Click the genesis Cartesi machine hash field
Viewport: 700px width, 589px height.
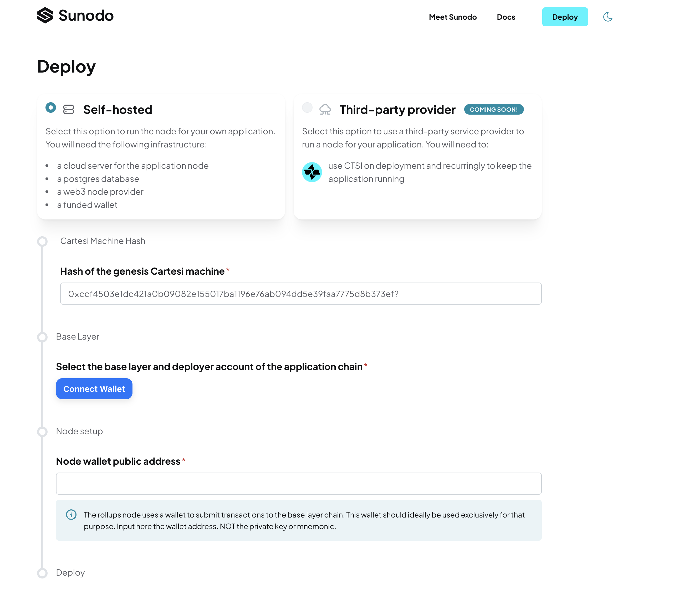tap(300, 294)
